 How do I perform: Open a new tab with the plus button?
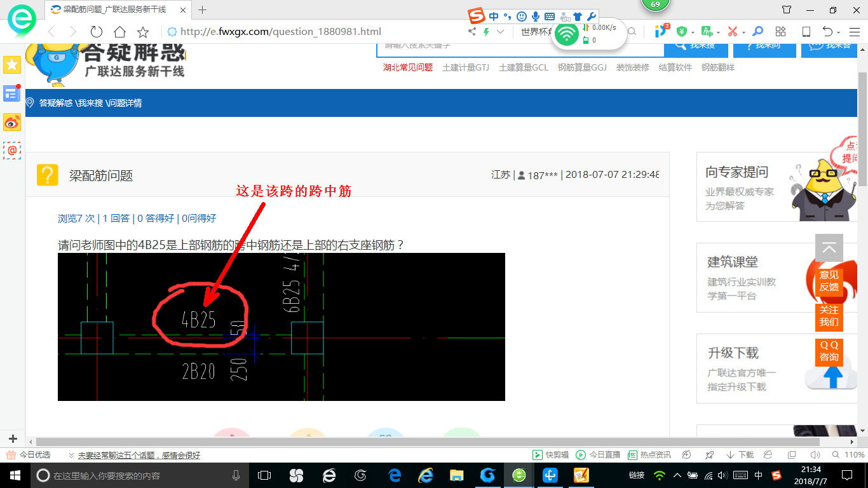tap(203, 10)
